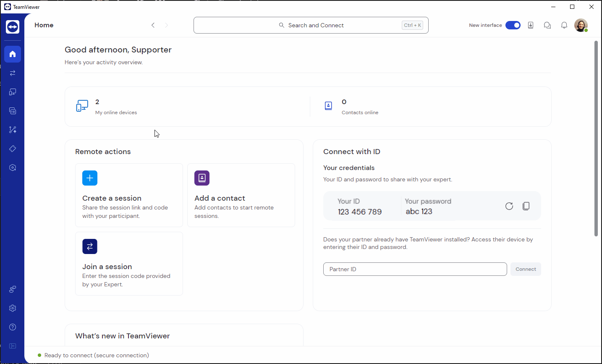Viewport: 602px width, 364px height.
Task: Go back with the left chevron arrow
Action: [153, 25]
